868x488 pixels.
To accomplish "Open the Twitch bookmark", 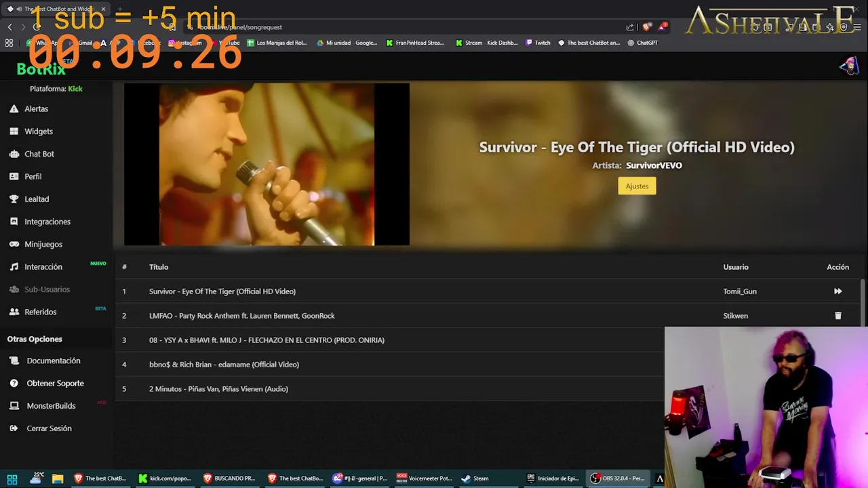I will click(x=538, y=43).
